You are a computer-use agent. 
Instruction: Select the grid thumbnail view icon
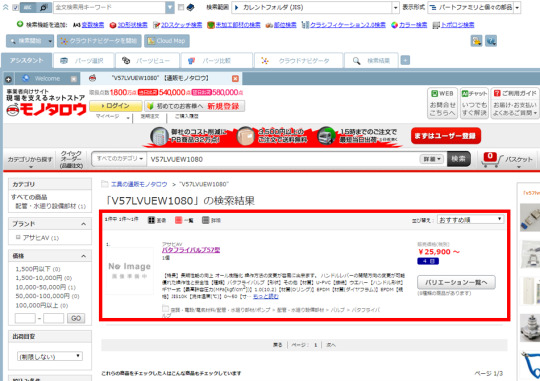click(x=151, y=220)
